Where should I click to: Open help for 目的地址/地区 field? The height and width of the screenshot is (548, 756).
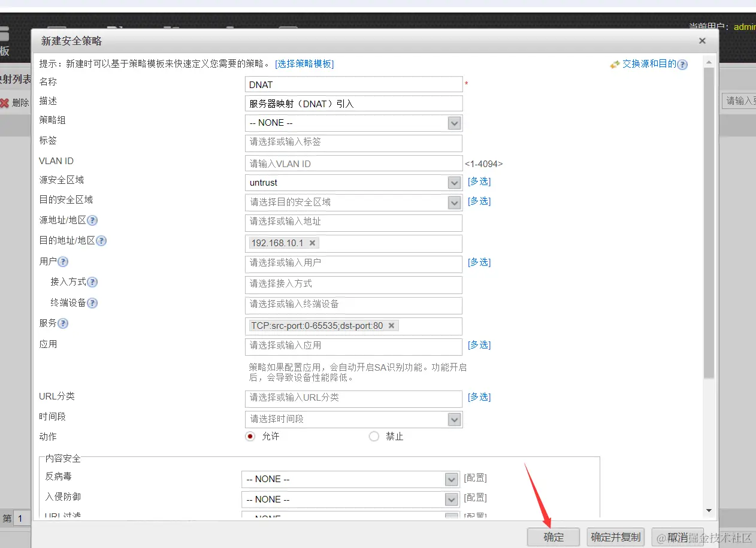click(101, 241)
